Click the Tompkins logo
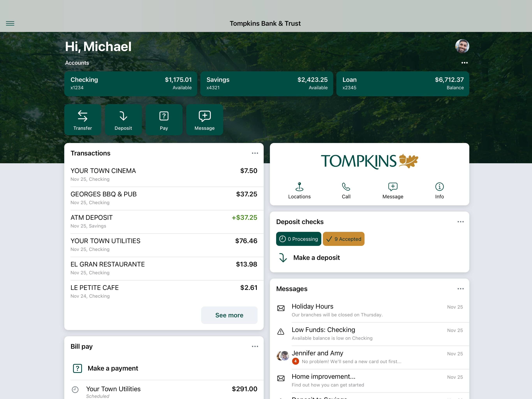Image resolution: width=532 pixels, height=399 pixels. click(x=369, y=161)
